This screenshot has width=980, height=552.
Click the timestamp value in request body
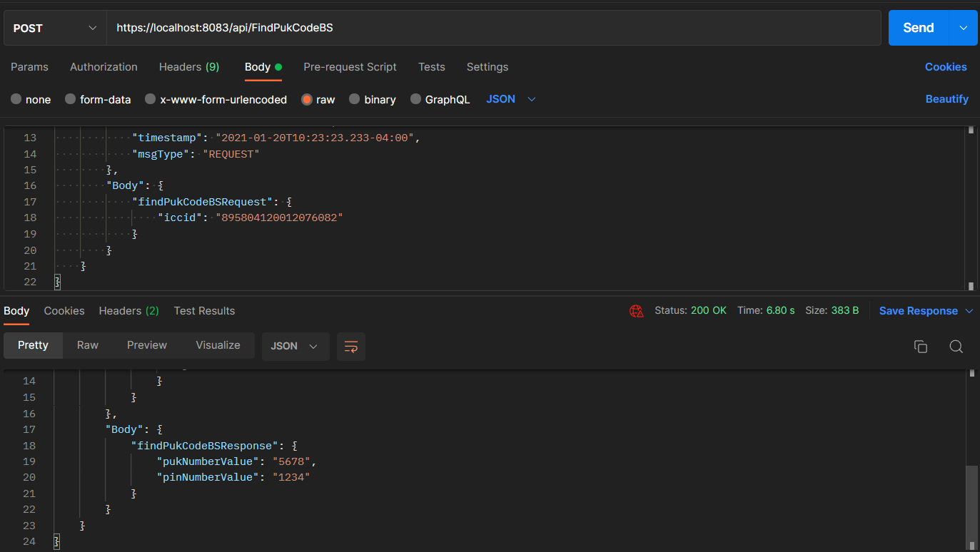[315, 138]
